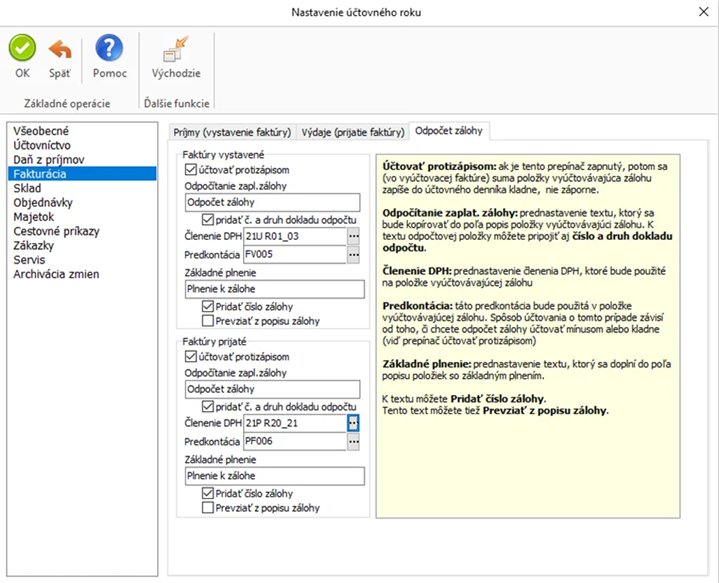Click Členenie DPH field containing 21U R01_03
This screenshot has width=719, height=583.
294,236
